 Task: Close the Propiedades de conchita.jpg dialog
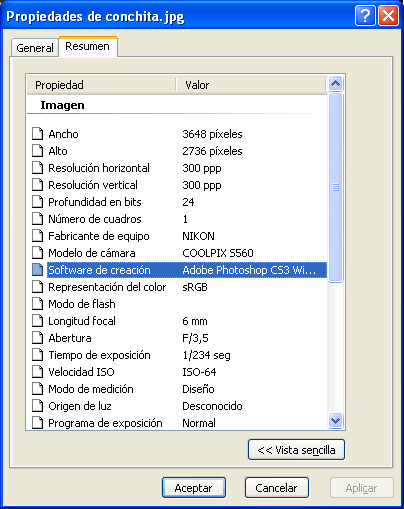(x=388, y=16)
